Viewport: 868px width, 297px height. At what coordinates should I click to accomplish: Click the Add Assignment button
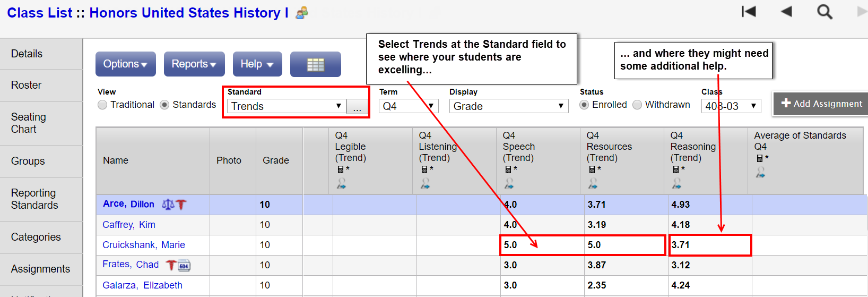821,104
